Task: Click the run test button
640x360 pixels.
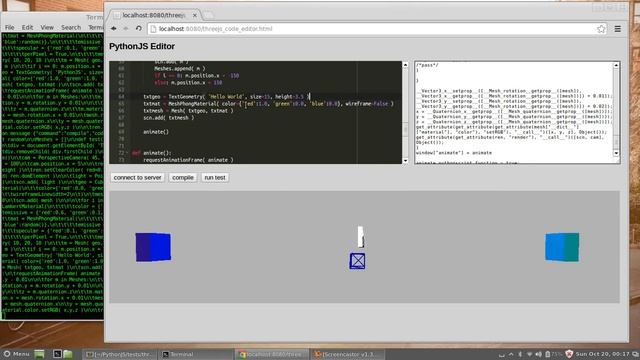Action: click(215, 178)
